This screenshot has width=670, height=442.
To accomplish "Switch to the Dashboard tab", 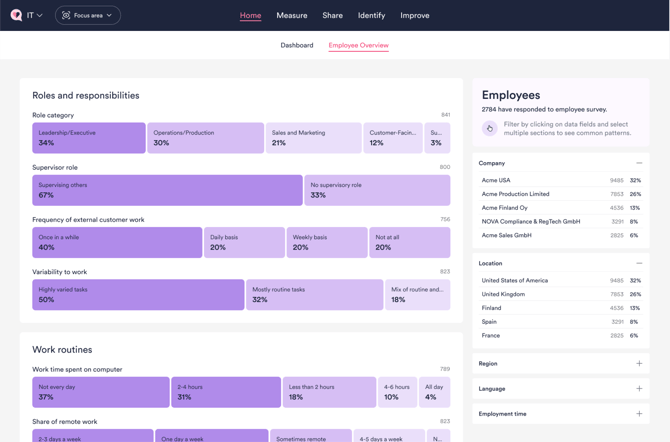I will click(x=297, y=45).
